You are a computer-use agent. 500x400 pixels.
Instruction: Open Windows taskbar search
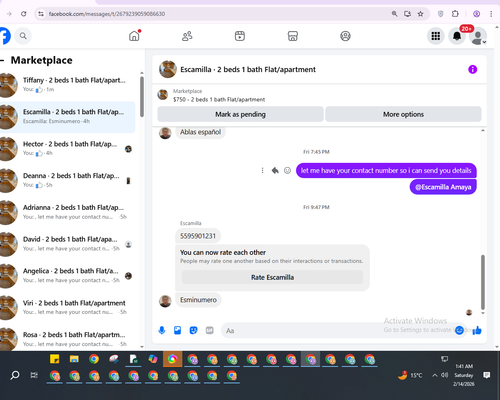click(15, 375)
